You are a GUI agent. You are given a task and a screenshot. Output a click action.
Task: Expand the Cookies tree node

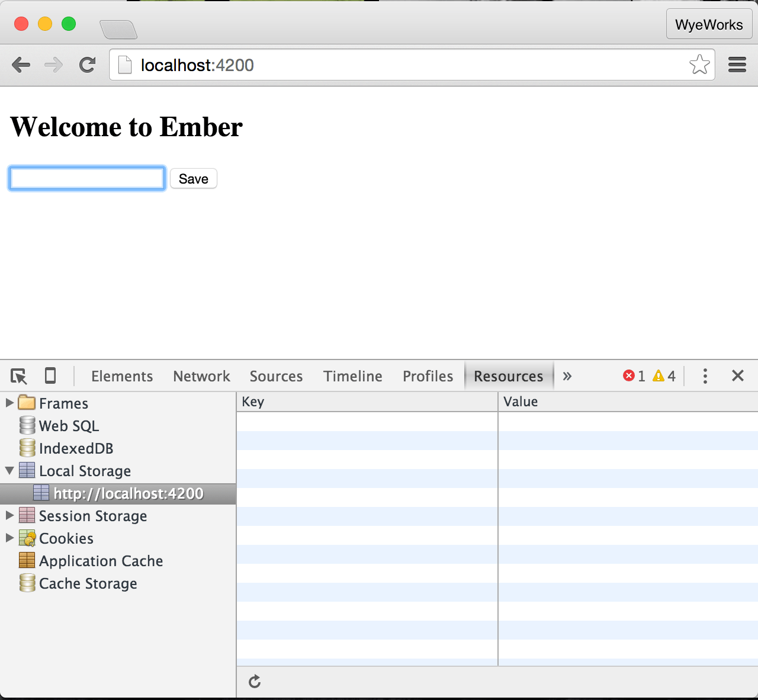[x=9, y=538]
